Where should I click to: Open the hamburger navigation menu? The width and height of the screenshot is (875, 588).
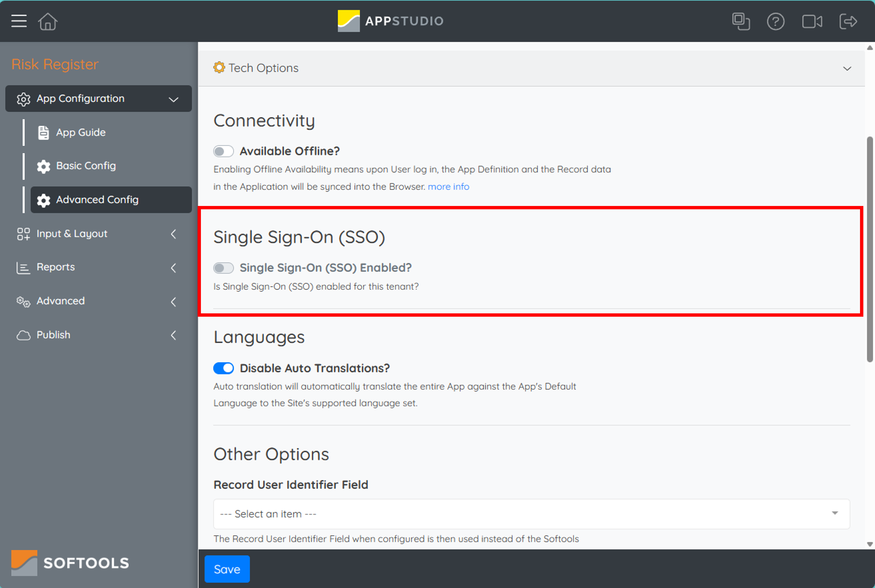[18, 21]
